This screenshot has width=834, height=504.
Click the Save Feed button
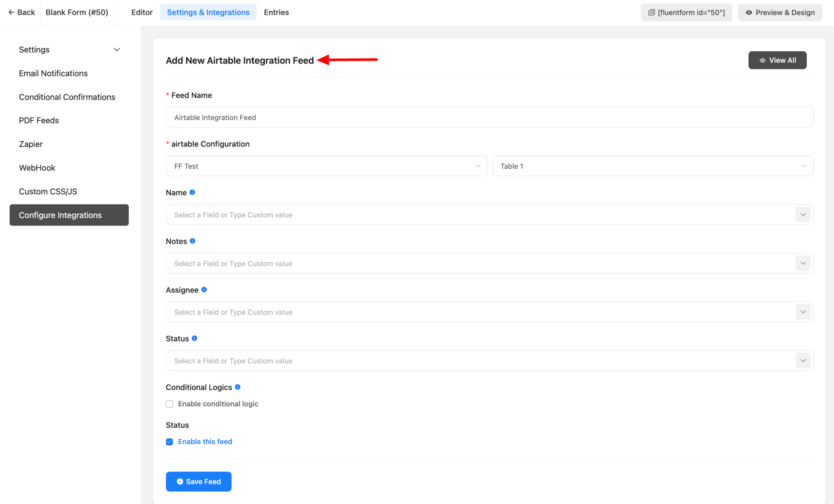[x=198, y=481]
